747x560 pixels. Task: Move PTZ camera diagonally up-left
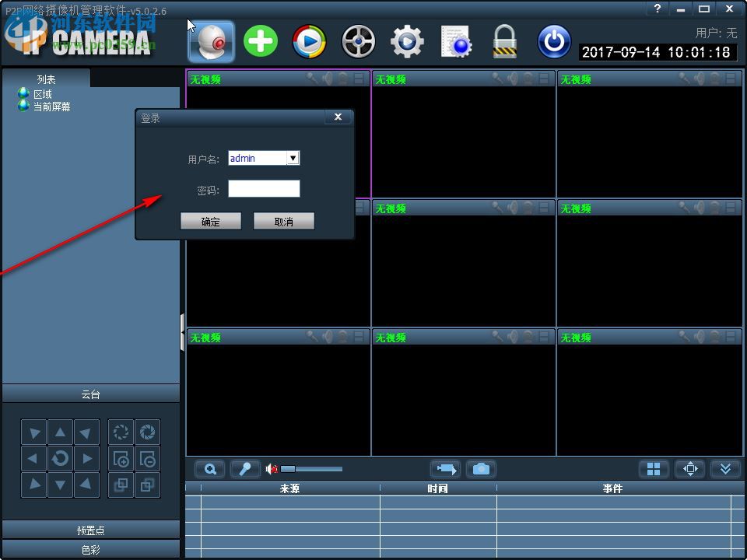33,432
